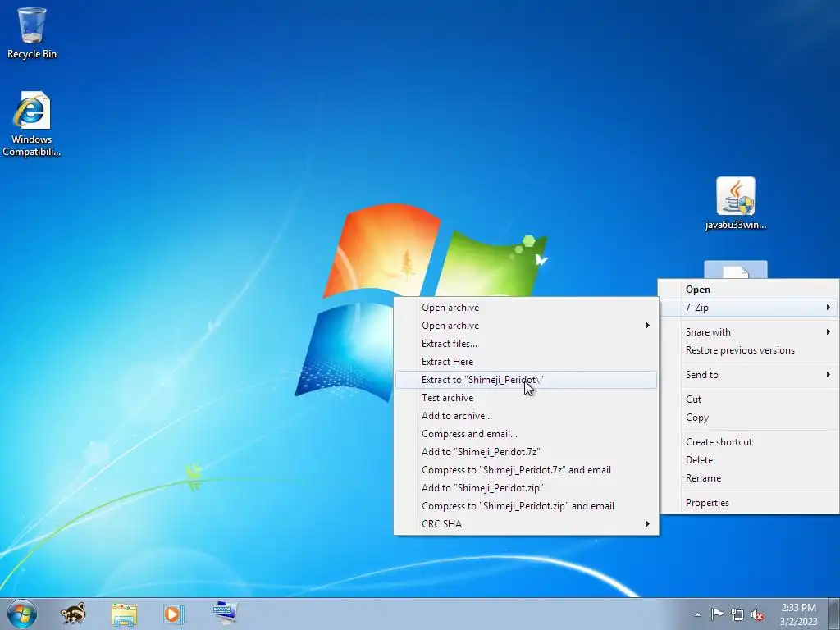
Task: Expand the 7-Zip submenu entry
Action: coord(749,308)
